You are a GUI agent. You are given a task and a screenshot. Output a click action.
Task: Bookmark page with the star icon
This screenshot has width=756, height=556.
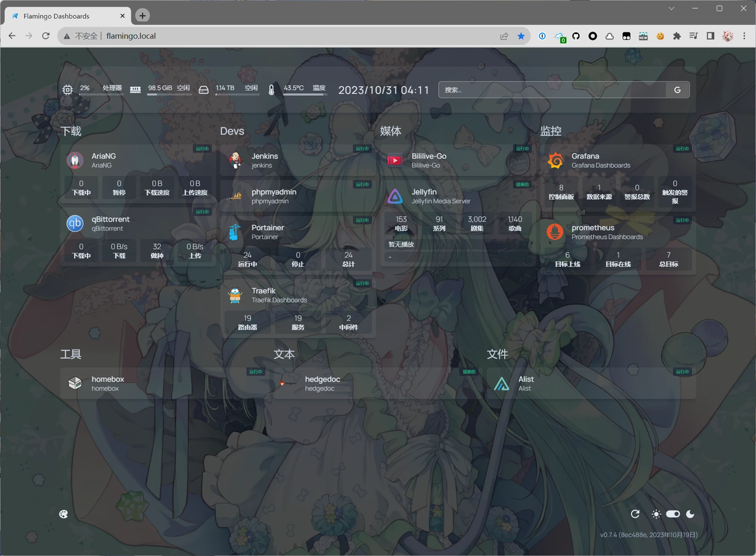521,36
